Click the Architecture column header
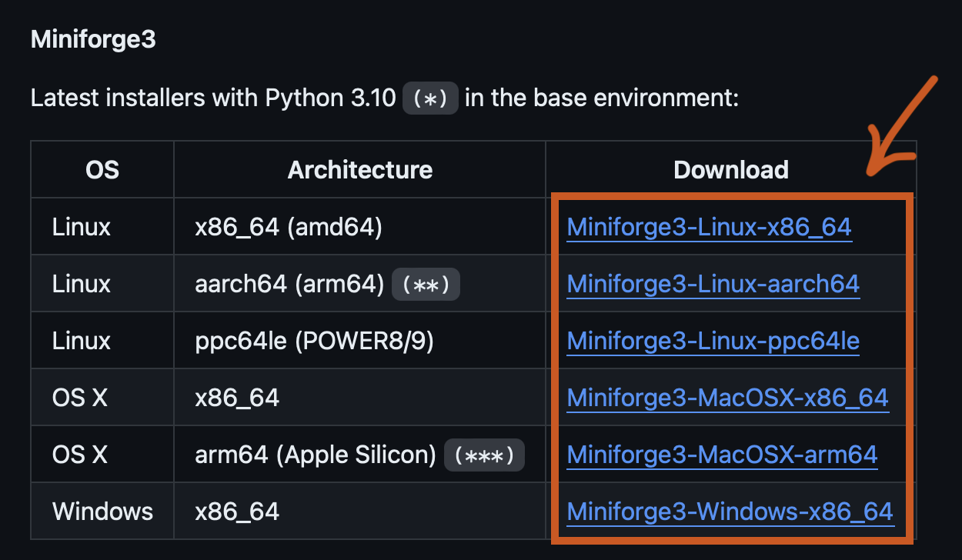 [x=360, y=169]
